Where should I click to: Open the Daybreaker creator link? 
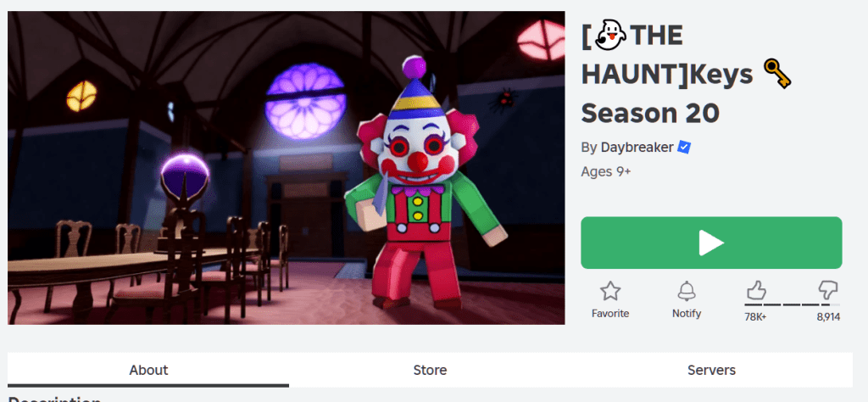pyautogui.click(x=637, y=148)
